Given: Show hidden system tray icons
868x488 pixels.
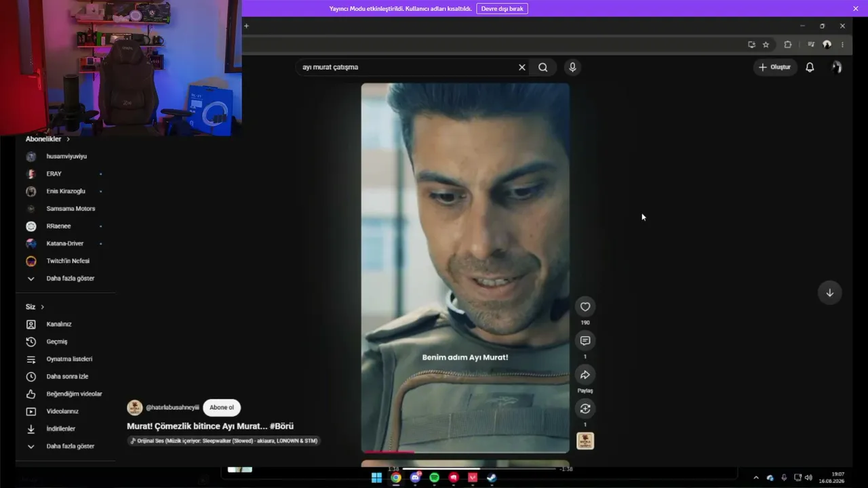Looking at the screenshot, I should [x=756, y=478].
